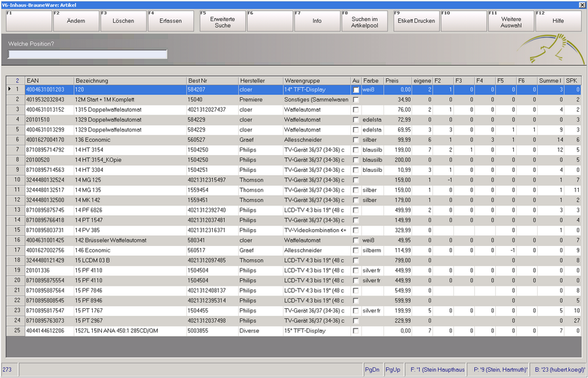Click the Welche Position input field

coord(87,54)
